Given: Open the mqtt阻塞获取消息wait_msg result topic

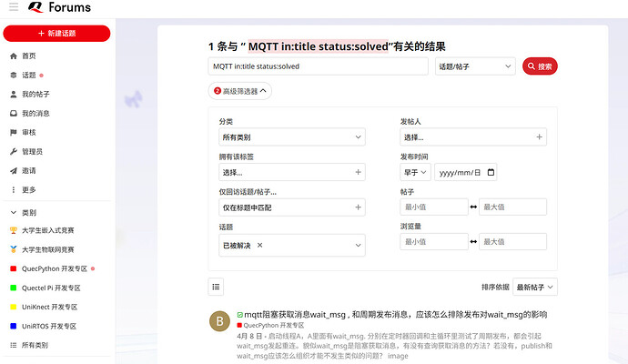Looking at the screenshot, I should [x=396, y=314].
